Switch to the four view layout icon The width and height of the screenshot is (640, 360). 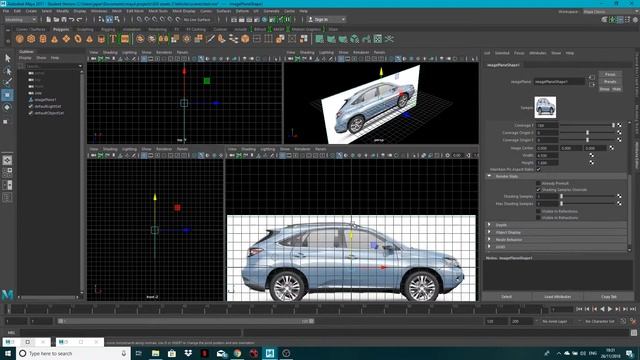7,172
